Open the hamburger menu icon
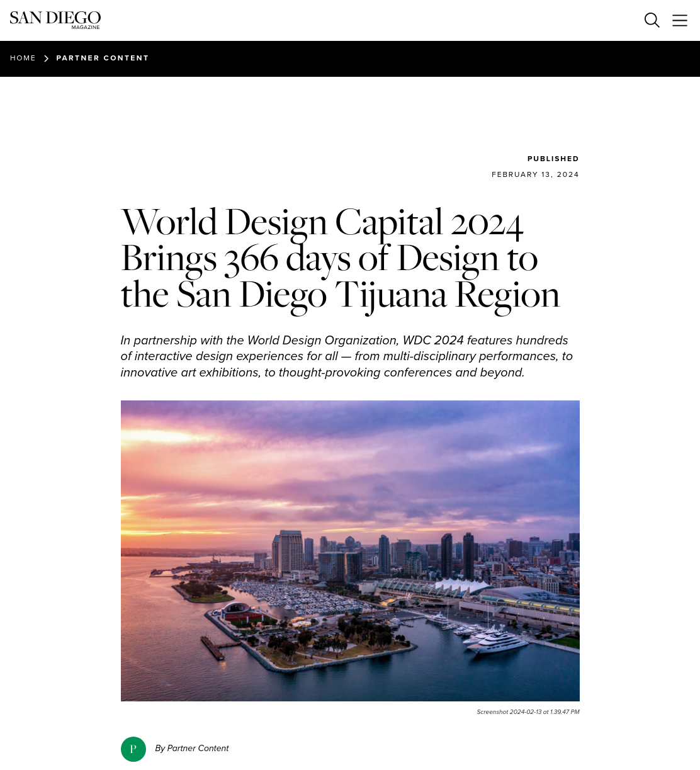 (x=680, y=20)
